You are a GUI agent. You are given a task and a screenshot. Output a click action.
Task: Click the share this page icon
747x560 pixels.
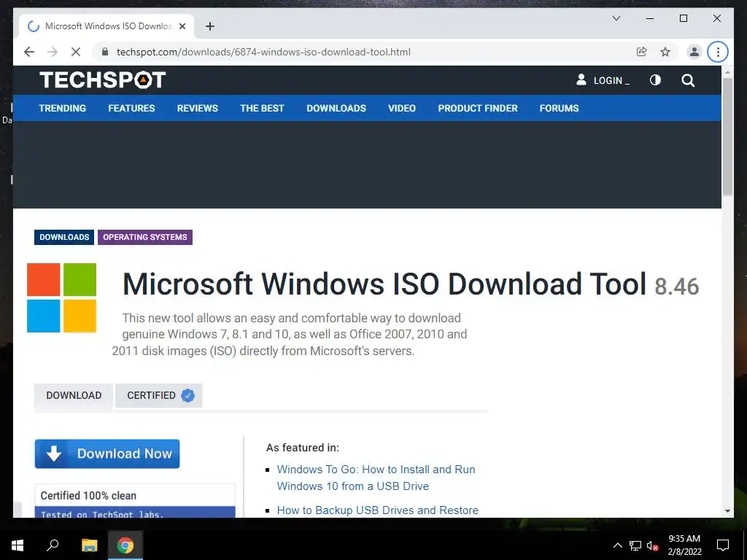coord(642,52)
